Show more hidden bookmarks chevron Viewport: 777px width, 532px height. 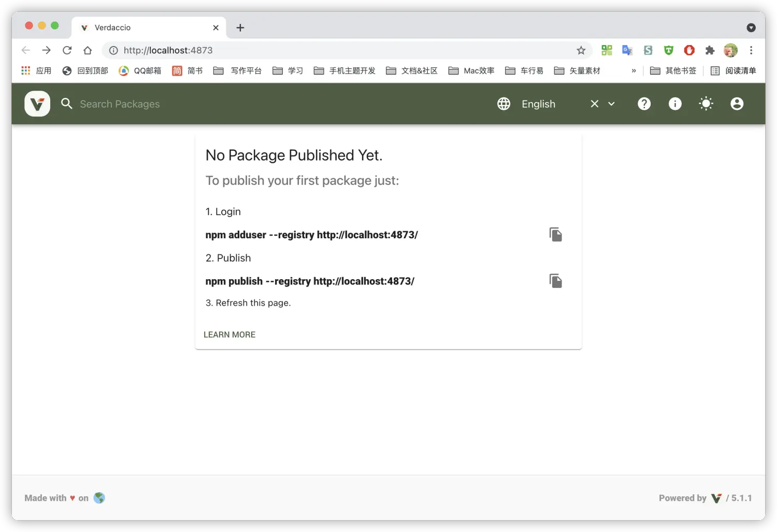634,70
